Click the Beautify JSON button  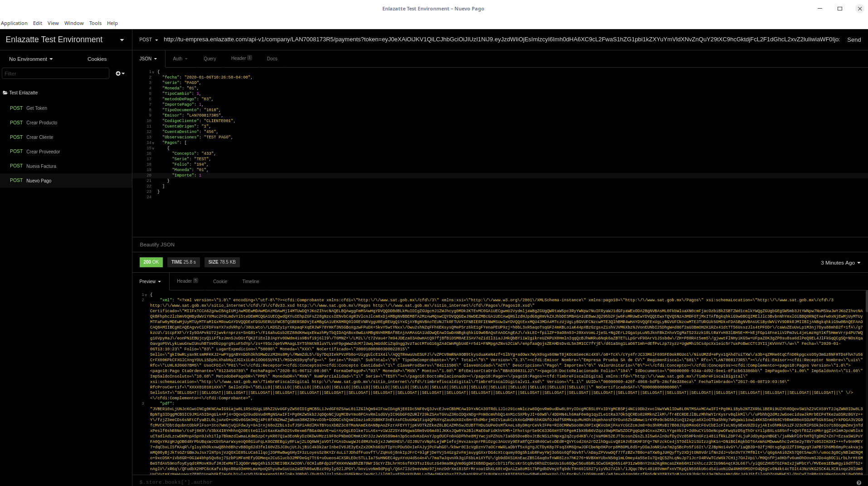click(x=157, y=245)
